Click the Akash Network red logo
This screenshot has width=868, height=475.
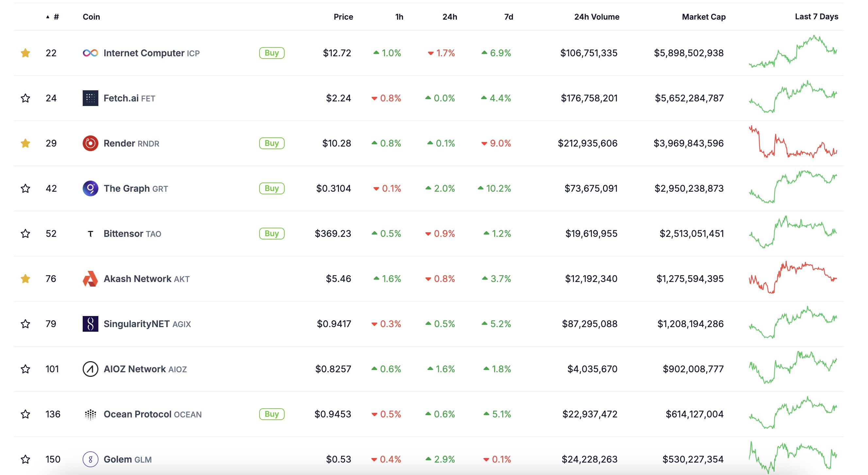coord(90,279)
